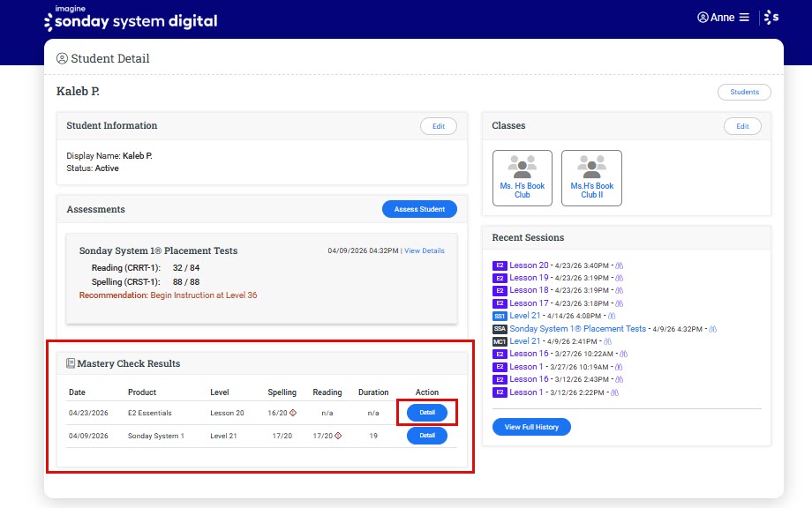This screenshot has height=508, width=812.
Task: Click binoculars icon for Placement Tests session
Action: [x=712, y=329]
